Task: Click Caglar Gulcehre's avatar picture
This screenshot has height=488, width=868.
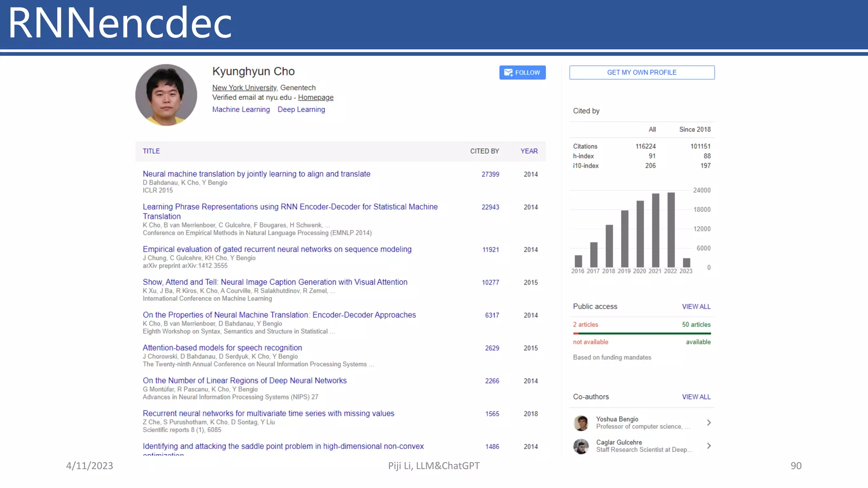Action: [x=581, y=446]
